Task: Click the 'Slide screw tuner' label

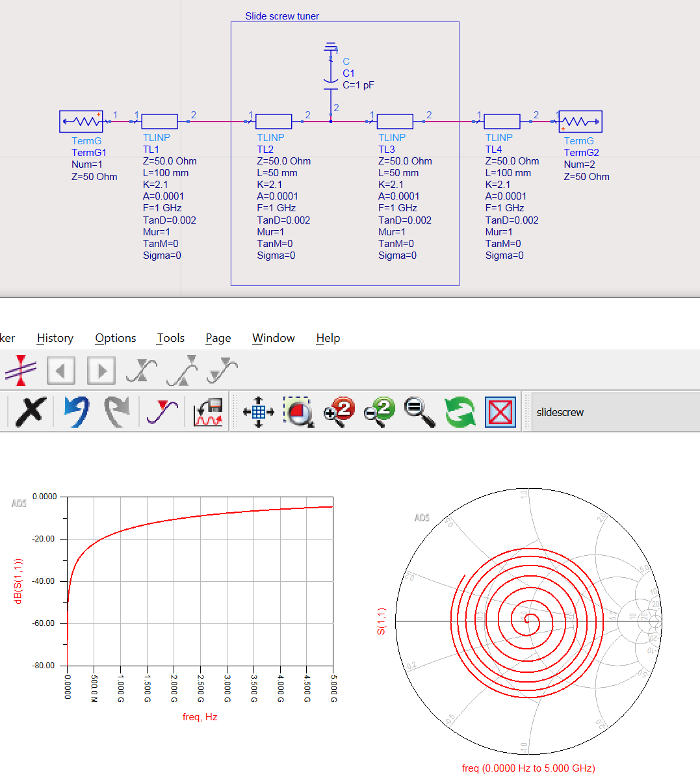Action: [x=282, y=16]
